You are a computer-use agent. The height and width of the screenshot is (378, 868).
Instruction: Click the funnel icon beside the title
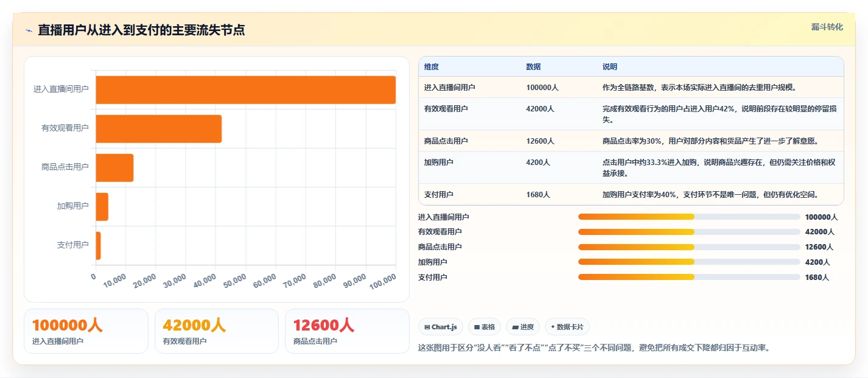pyautogui.click(x=29, y=30)
